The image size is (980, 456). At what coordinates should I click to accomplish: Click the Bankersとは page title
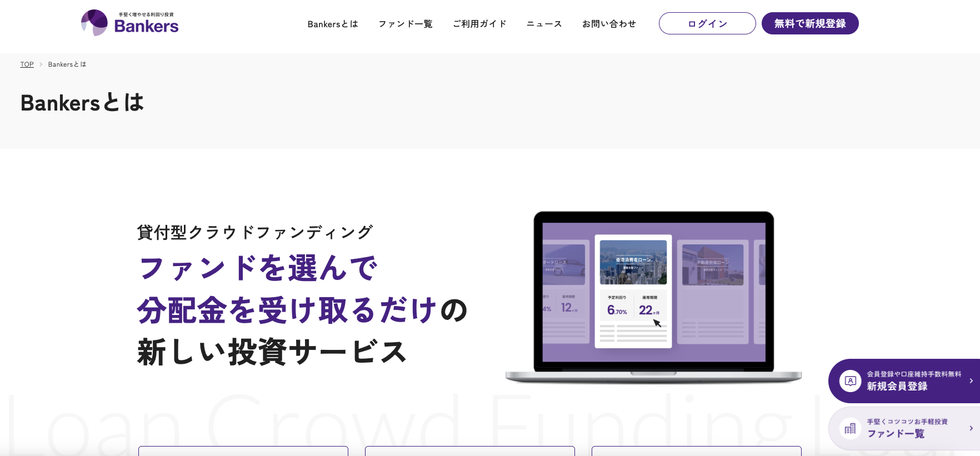coord(82,103)
